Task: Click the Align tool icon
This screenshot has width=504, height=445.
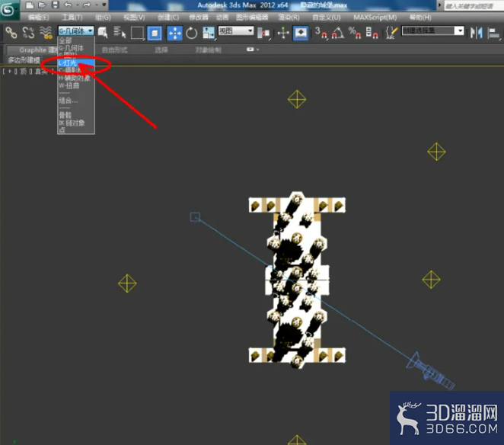Action: (493, 33)
